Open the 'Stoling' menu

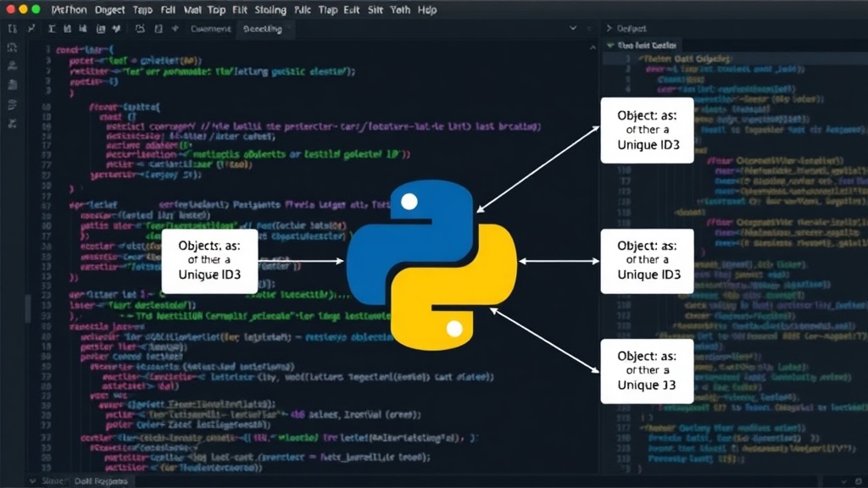270,10
